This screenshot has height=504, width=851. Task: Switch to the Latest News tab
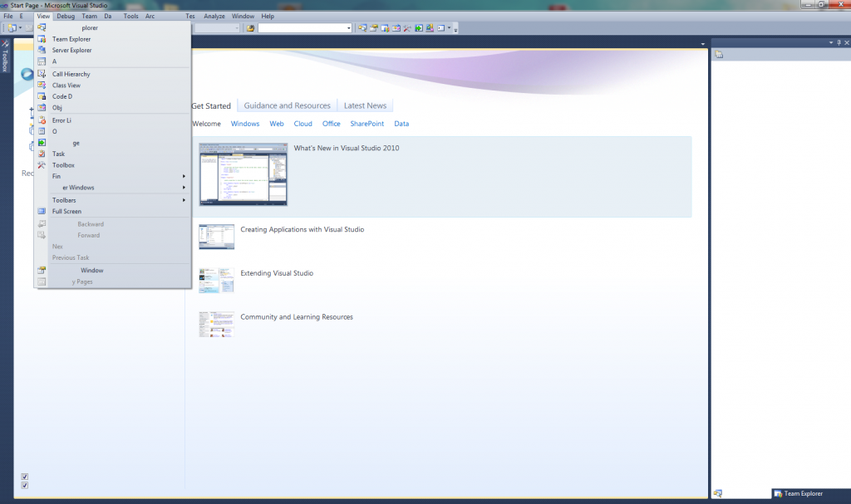[x=366, y=105]
